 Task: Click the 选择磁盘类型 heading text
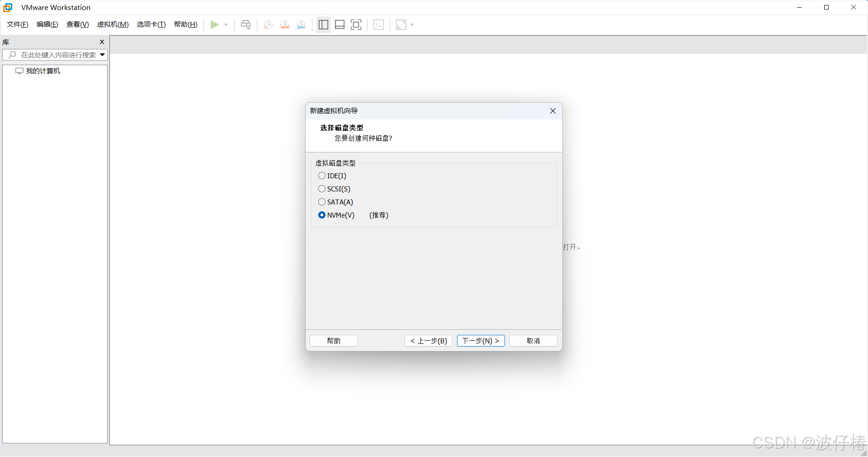tap(342, 128)
